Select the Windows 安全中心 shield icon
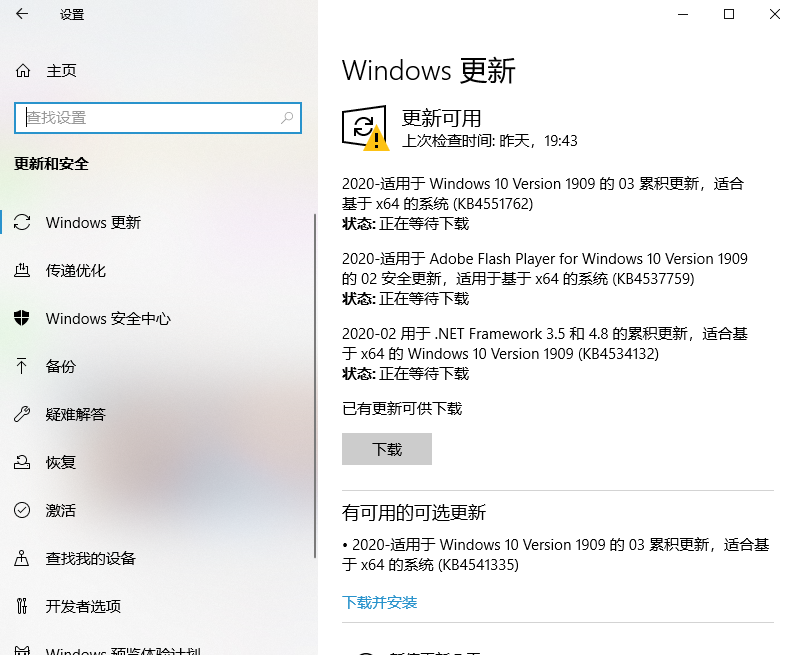The width and height of the screenshot is (785, 655). [x=22, y=317]
